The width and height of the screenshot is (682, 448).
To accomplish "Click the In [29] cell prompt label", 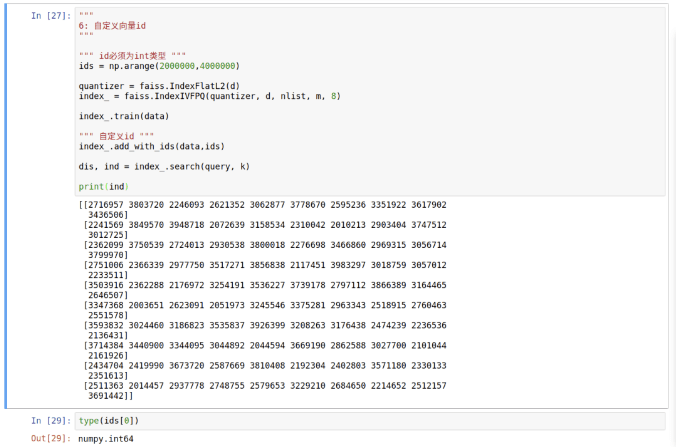I will click(x=51, y=421).
